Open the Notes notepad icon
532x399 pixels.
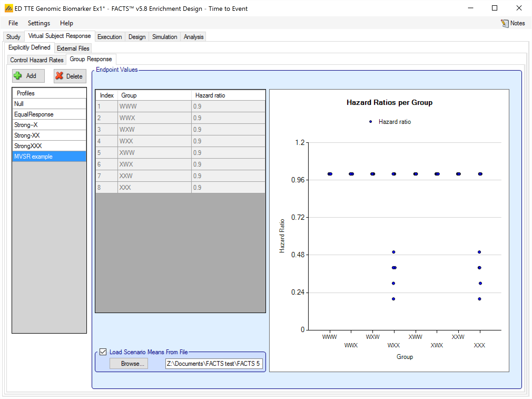[x=504, y=23]
